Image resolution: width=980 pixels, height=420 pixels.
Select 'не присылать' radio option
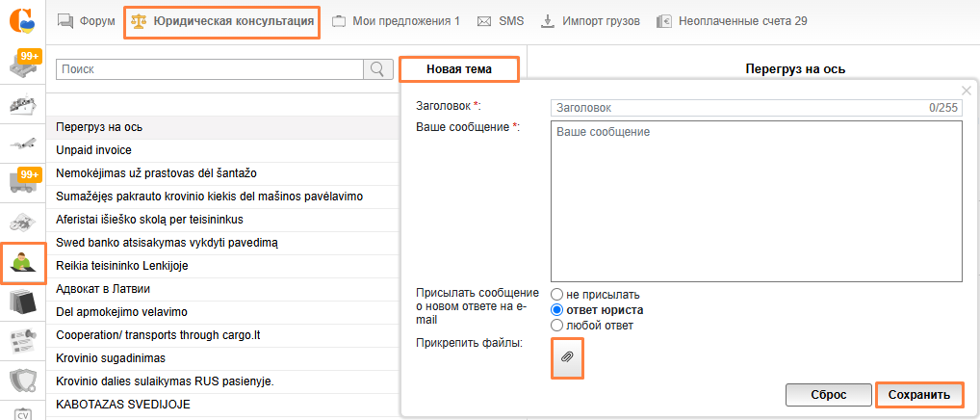(556, 295)
